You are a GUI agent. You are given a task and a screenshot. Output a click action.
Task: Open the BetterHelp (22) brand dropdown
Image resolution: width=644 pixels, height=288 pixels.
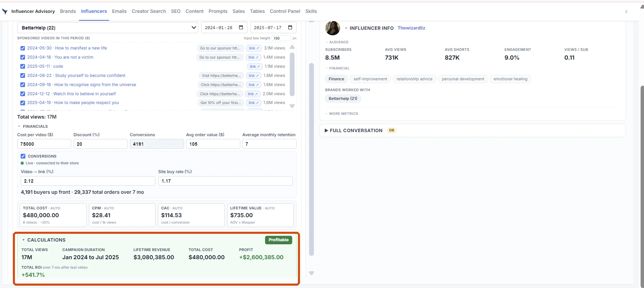tap(108, 27)
